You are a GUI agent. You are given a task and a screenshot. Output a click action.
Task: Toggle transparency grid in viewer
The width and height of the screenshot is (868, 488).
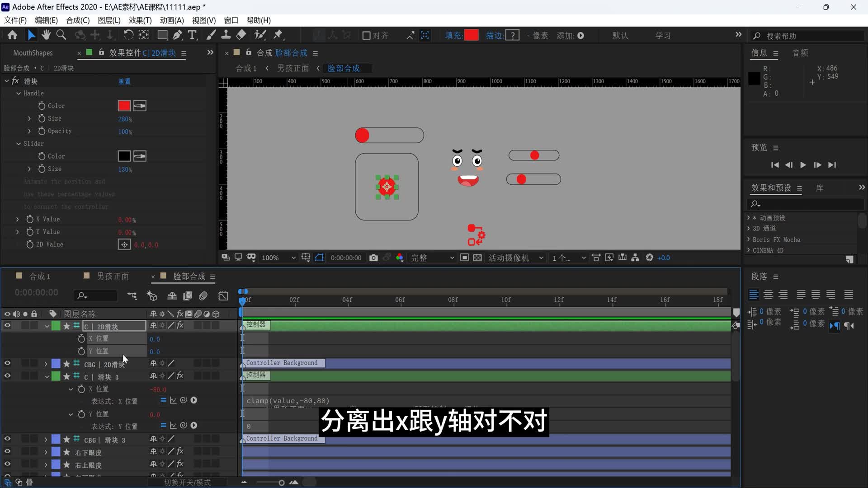(x=477, y=258)
